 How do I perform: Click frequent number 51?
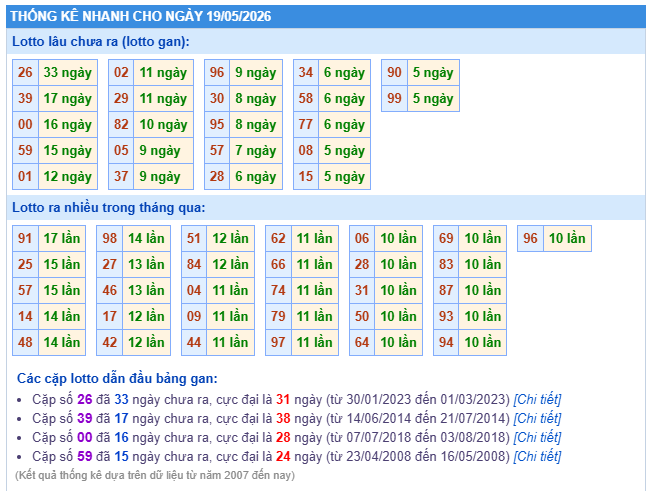click(x=194, y=238)
